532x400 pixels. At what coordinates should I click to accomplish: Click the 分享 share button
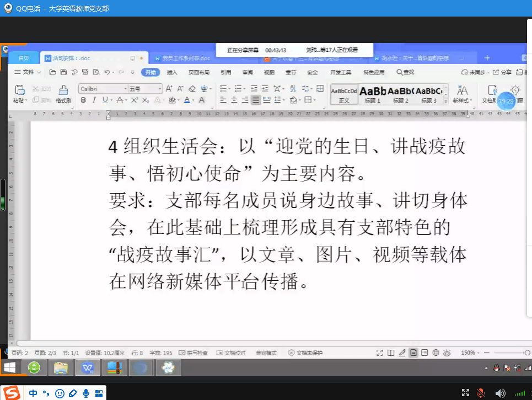(x=502, y=72)
